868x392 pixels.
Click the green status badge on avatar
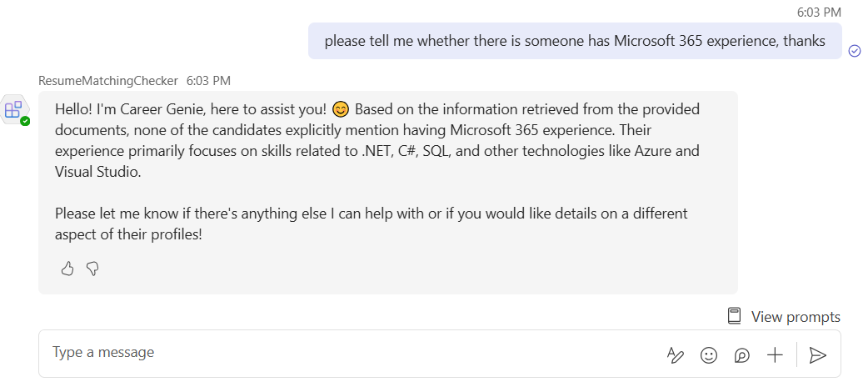(x=25, y=121)
